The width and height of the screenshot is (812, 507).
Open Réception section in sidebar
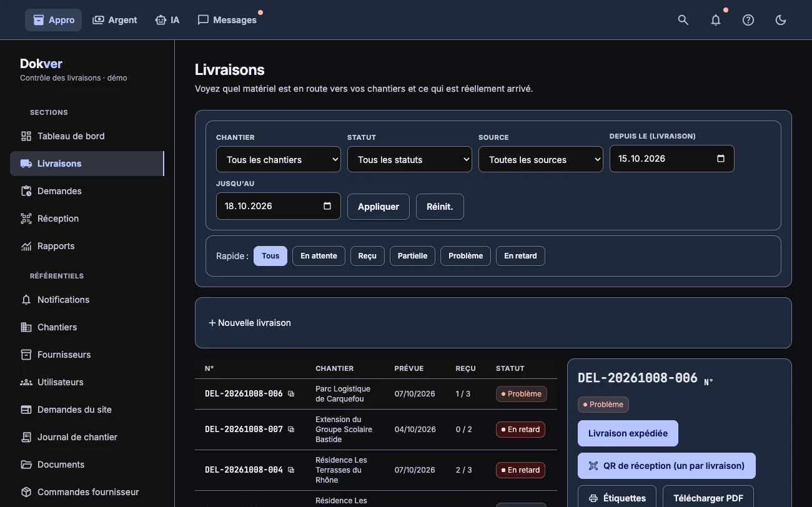point(87,219)
